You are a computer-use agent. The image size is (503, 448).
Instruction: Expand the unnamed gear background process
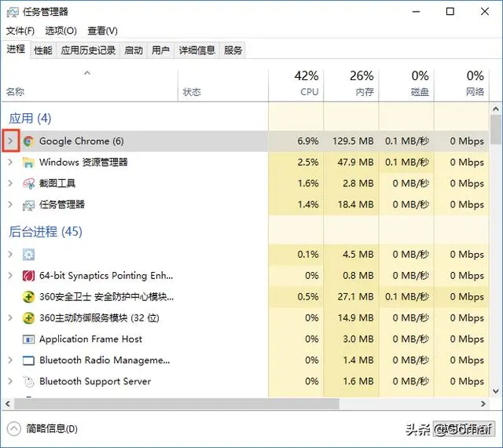click(x=10, y=254)
